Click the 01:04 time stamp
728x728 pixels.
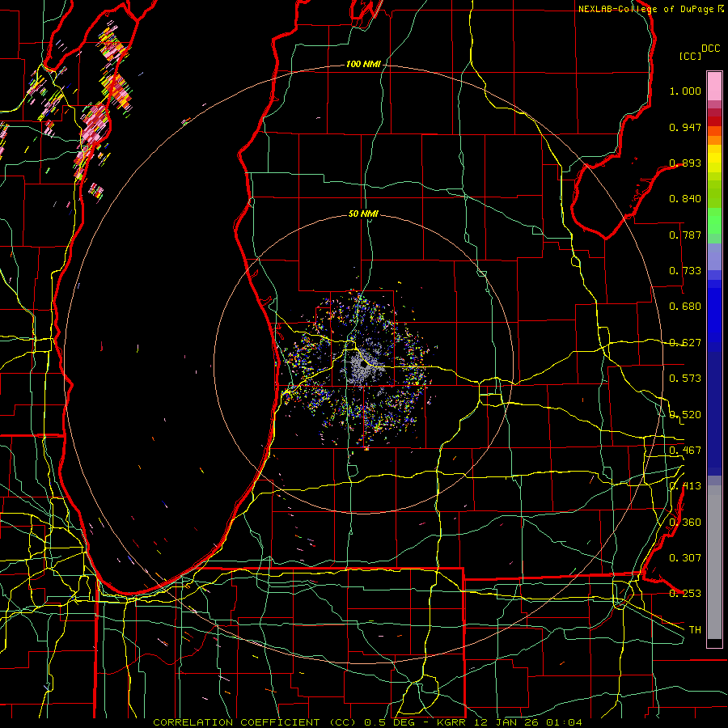point(562,722)
